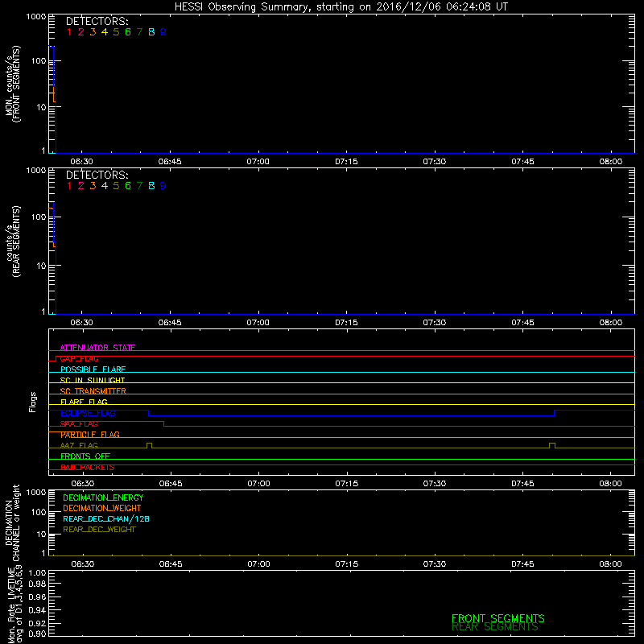Click the SC_IN_SUNLIGHT flag label
Screen dimensions: 644x644
click(x=93, y=380)
